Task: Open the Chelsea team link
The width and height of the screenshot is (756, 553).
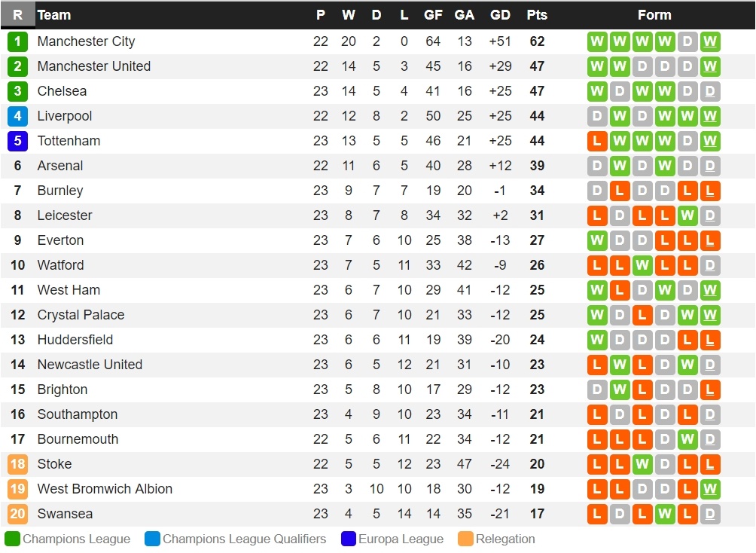Action: tap(62, 91)
